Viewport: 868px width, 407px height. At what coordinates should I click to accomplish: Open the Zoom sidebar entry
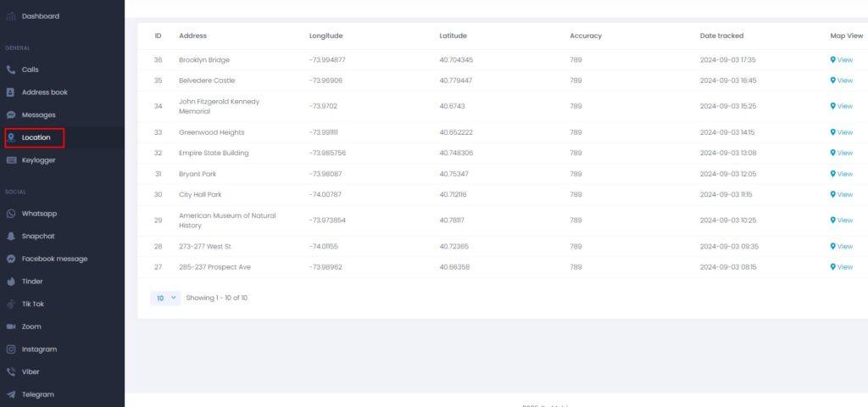[31, 326]
